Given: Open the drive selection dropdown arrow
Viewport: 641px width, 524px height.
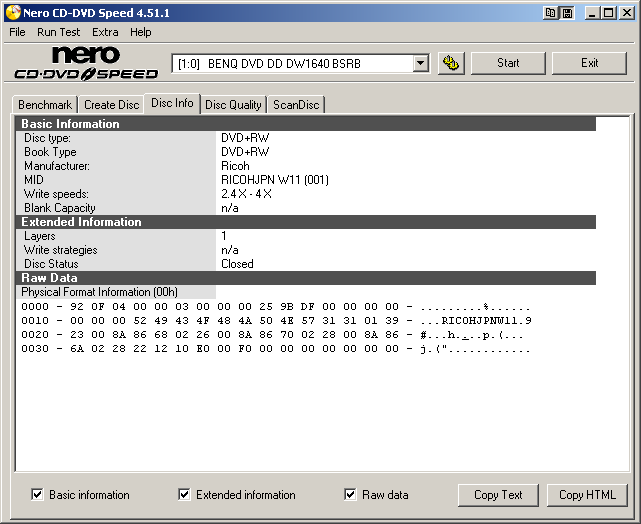Looking at the screenshot, I should (420, 63).
